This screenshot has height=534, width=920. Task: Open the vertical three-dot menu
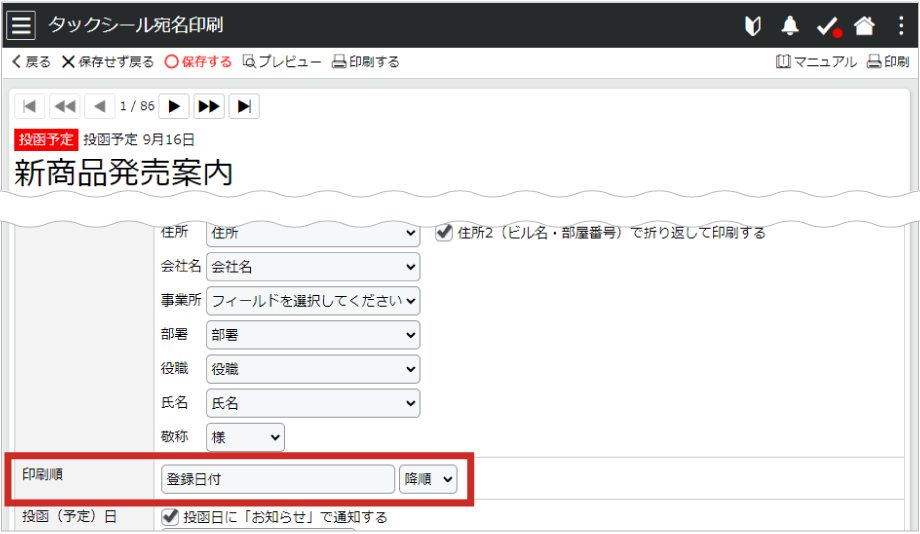(901, 26)
